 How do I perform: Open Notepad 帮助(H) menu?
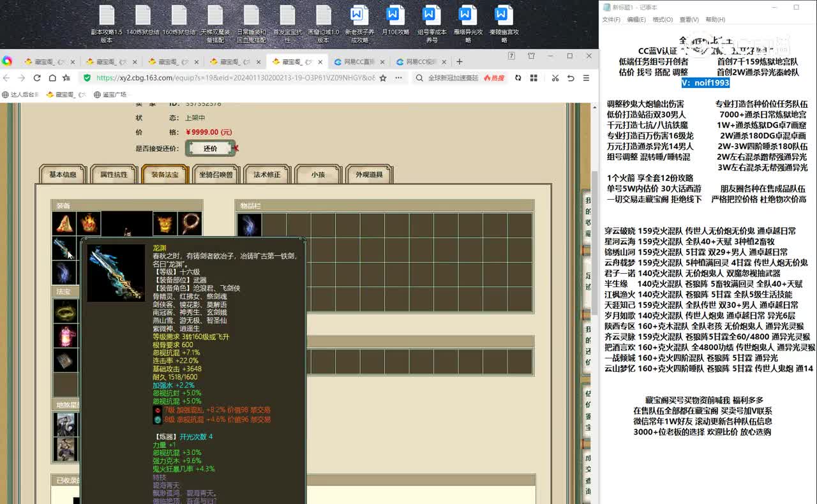pyautogui.click(x=715, y=20)
